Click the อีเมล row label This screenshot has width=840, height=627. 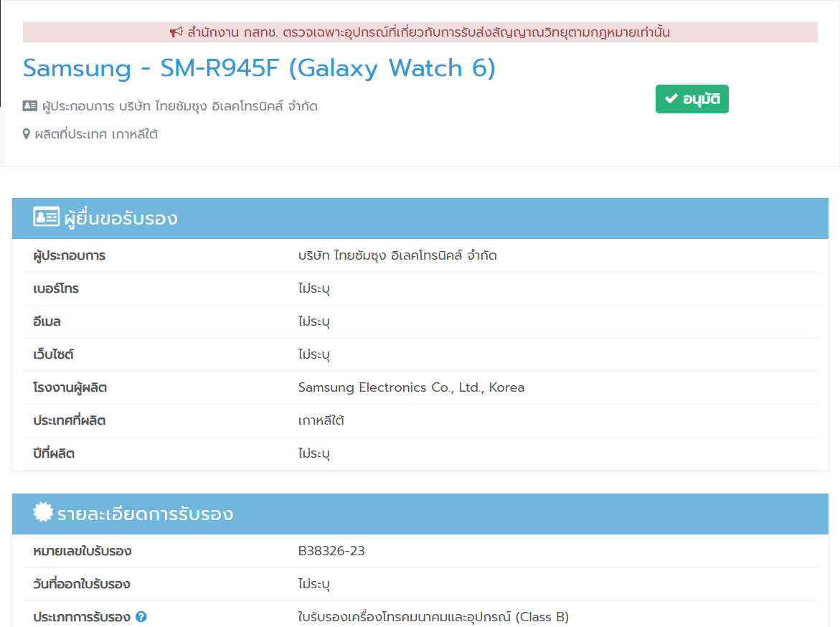47,321
